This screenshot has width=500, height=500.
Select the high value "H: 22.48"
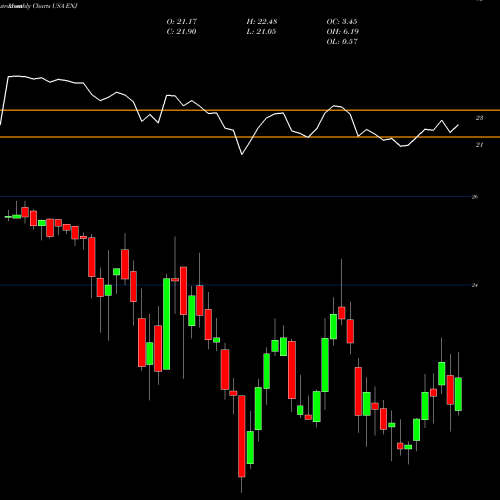click(x=262, y=22)
